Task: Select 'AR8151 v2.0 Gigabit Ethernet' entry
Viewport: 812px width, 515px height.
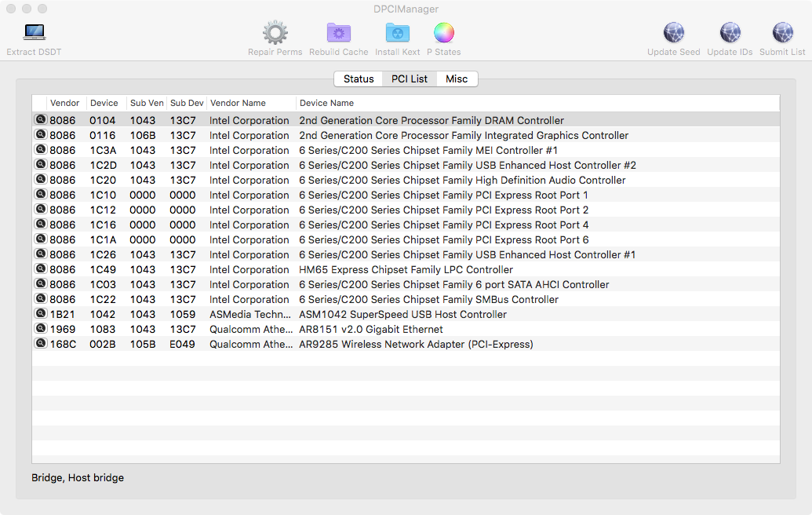Action: (x=371, y=330)
